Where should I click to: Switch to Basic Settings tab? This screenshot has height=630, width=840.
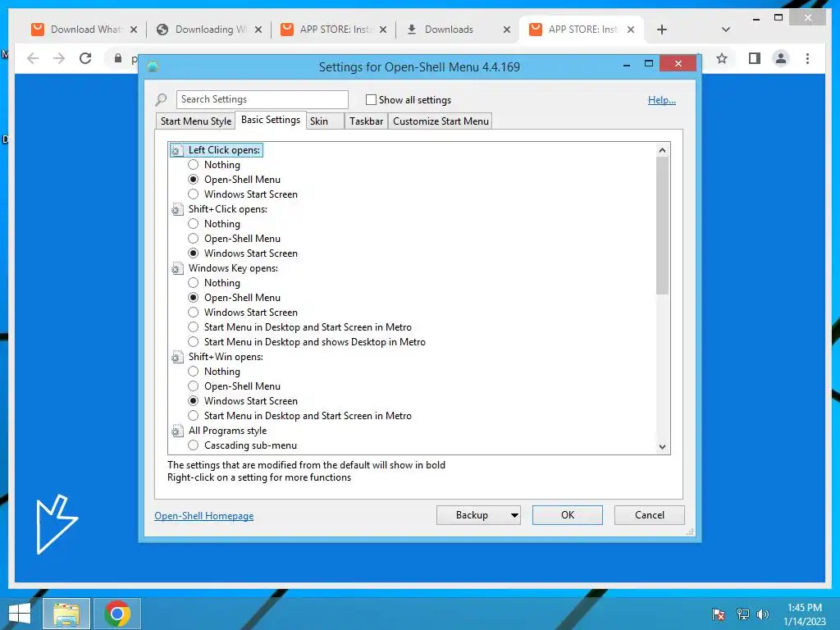point(271,120)
